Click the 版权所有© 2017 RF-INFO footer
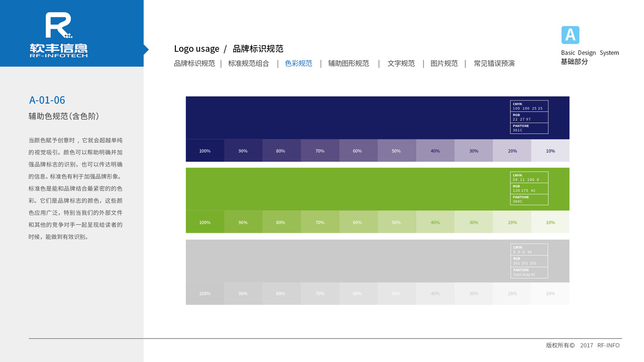Viewport: 644px width, 362px height. 583,346
